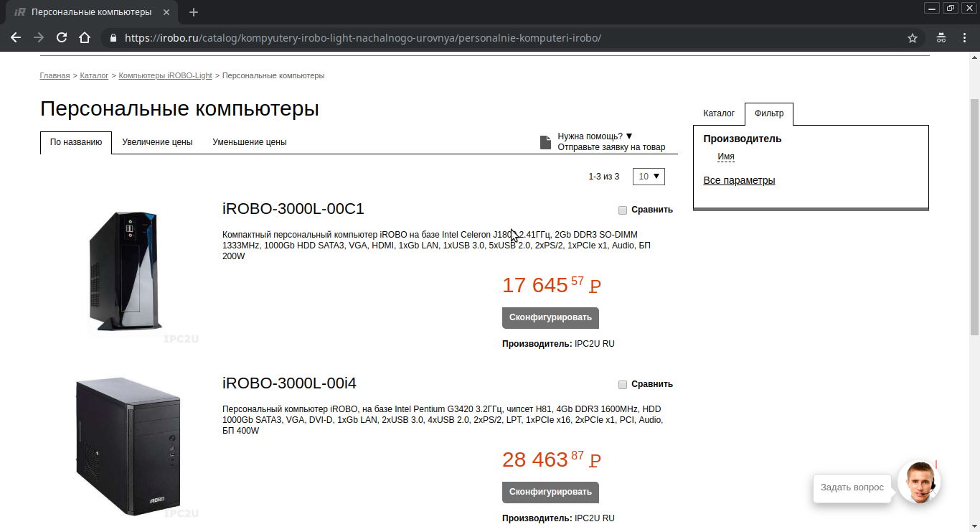Open a new browser tab with plus
Viewport: 980px width, 532px height.
[194, 12]
